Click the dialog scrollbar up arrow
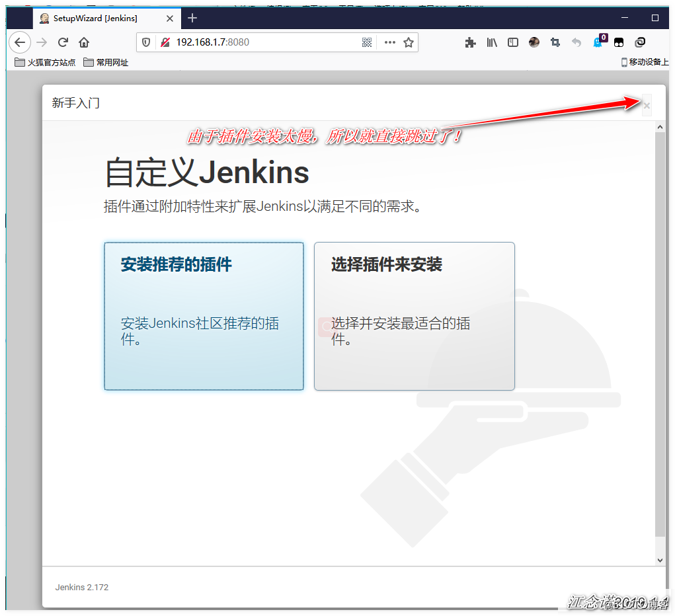Image resolution: width=675 pixels, height=616 pixels. pos(660,127)
